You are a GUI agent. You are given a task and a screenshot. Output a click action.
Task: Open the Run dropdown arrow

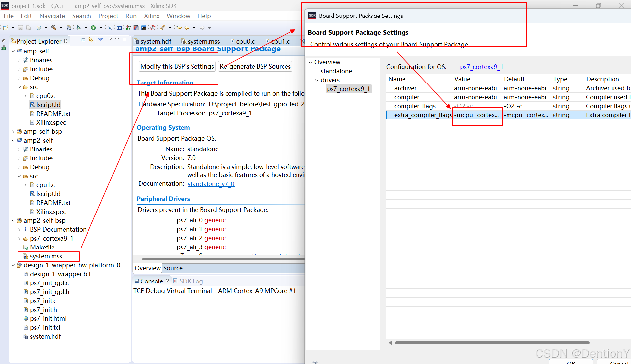click(x=101, y=28)
